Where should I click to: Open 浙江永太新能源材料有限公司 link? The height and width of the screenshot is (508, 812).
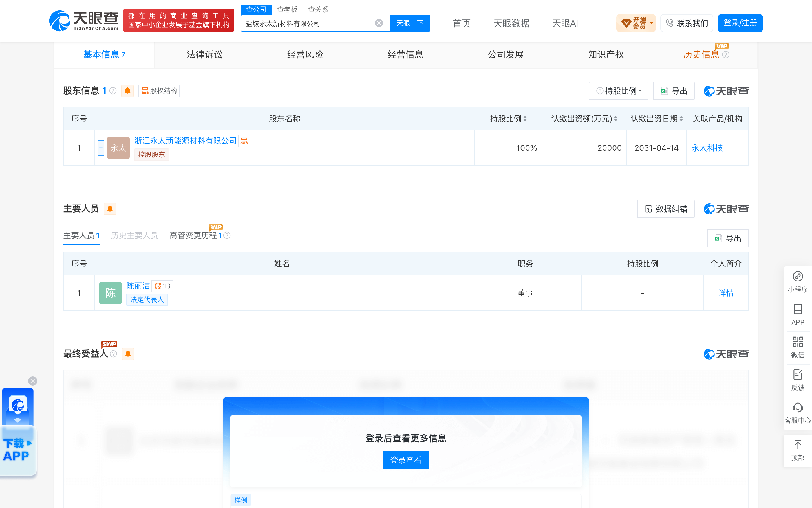point(186,141)
